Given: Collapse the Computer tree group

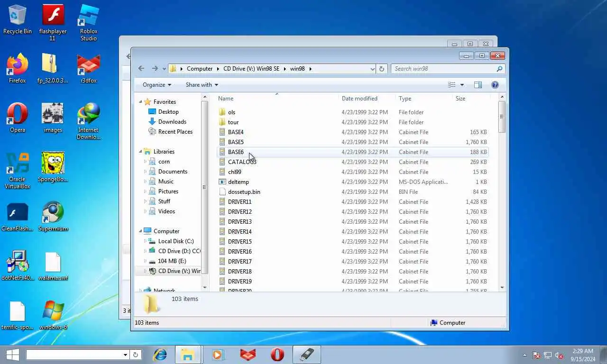Looking at the screenshot, I should tap(140, 231).
